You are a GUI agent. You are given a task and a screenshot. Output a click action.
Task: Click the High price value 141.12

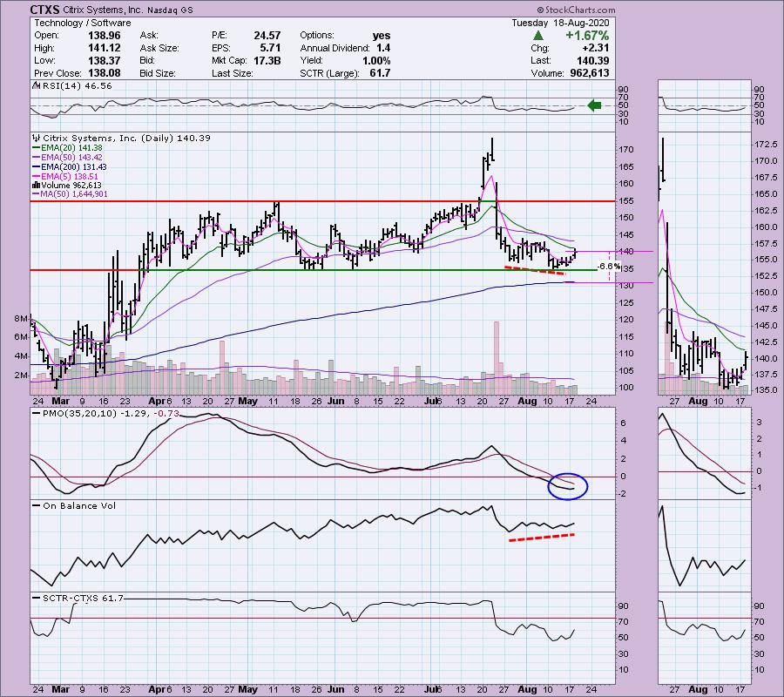pyautogui.click(x=104, y=48)
